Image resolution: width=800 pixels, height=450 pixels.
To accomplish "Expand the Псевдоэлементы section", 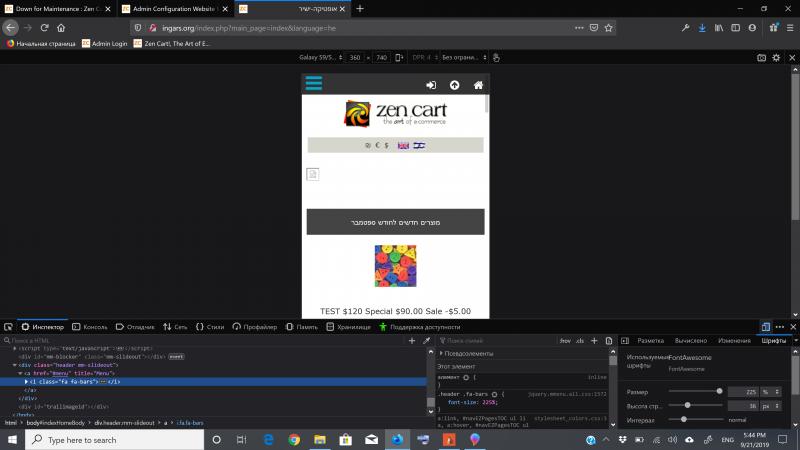I will point(441,353).
